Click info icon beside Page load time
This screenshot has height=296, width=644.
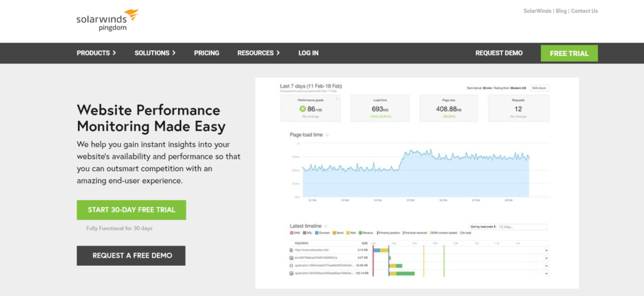327,135
